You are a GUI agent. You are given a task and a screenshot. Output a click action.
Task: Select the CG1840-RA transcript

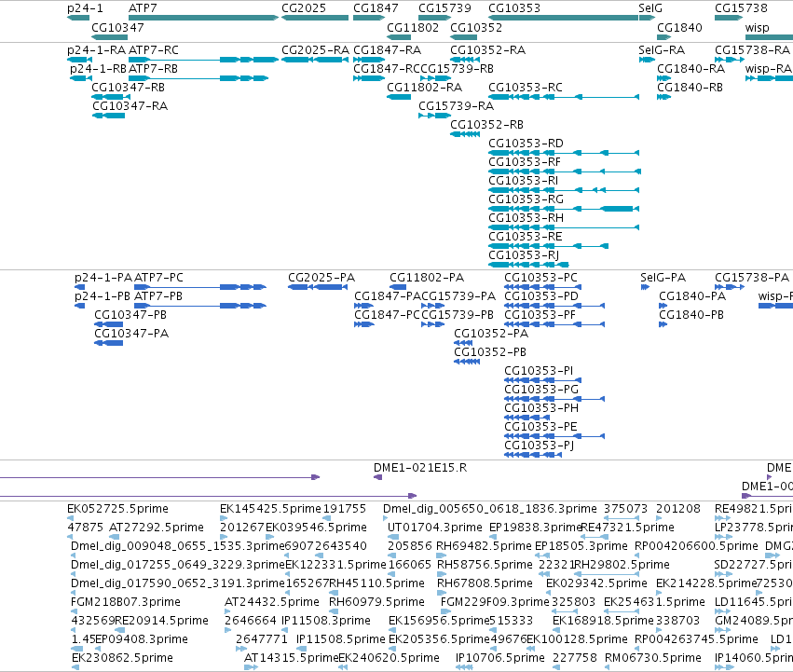pos(663,78)
